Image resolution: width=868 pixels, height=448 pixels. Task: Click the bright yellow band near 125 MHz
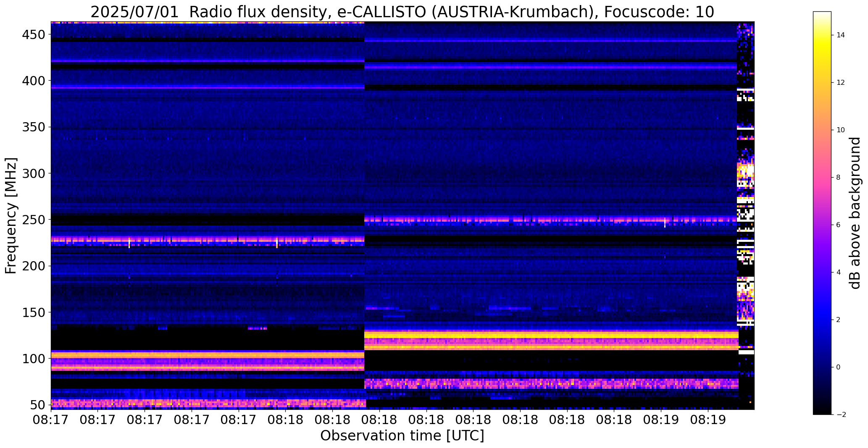coord(551,335)
